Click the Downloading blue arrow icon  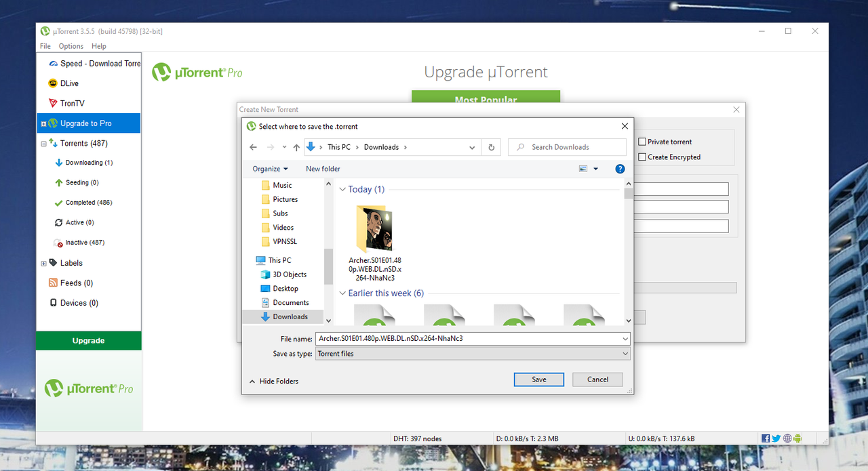[x=59, y=163]
